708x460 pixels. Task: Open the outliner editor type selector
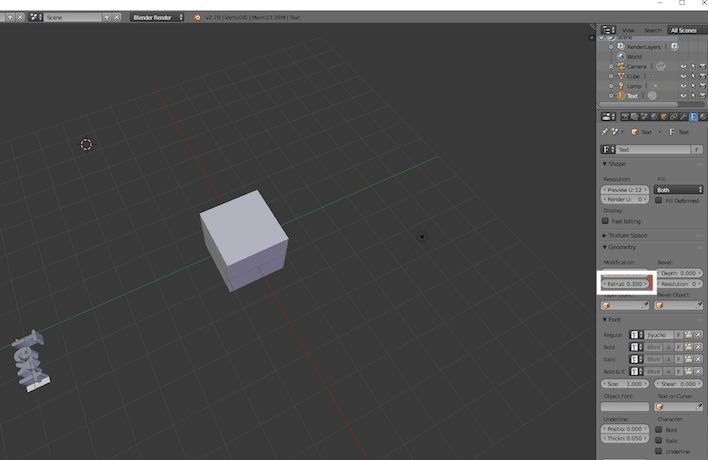pos(608,30)
